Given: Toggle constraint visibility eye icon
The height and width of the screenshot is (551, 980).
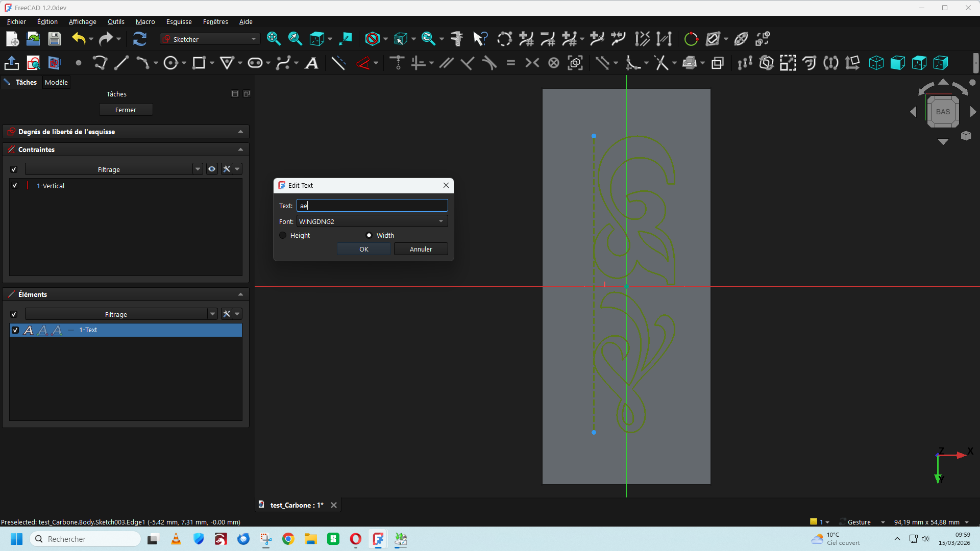Looking at the screenshot, I should coord(212,169).
